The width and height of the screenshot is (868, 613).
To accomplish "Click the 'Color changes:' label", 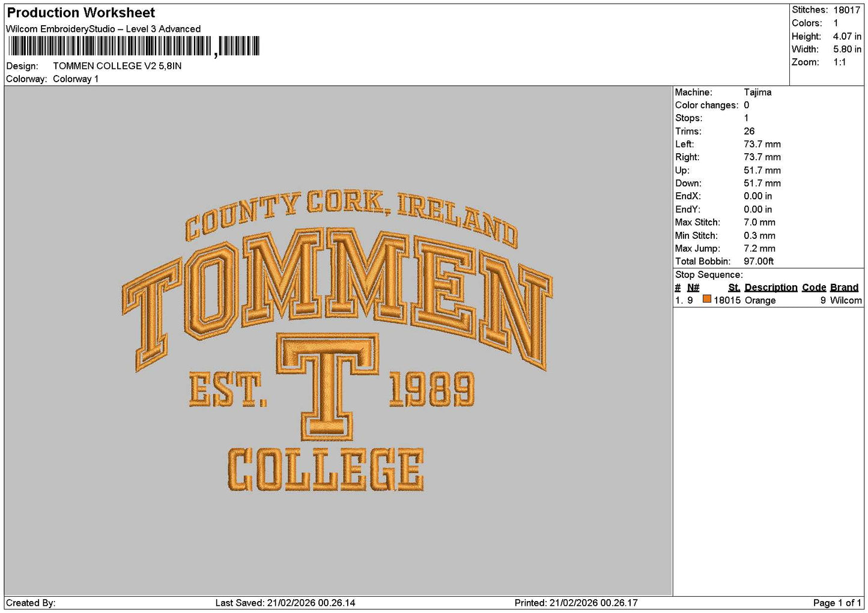I will [706, 106].
